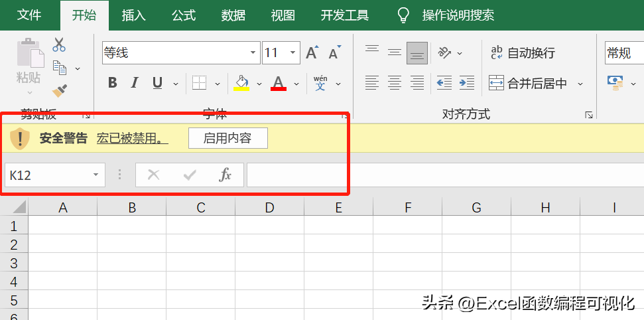Click the formula bar input area
The height and width of the screenshot is (320, 644).
(x=445, y=175)
